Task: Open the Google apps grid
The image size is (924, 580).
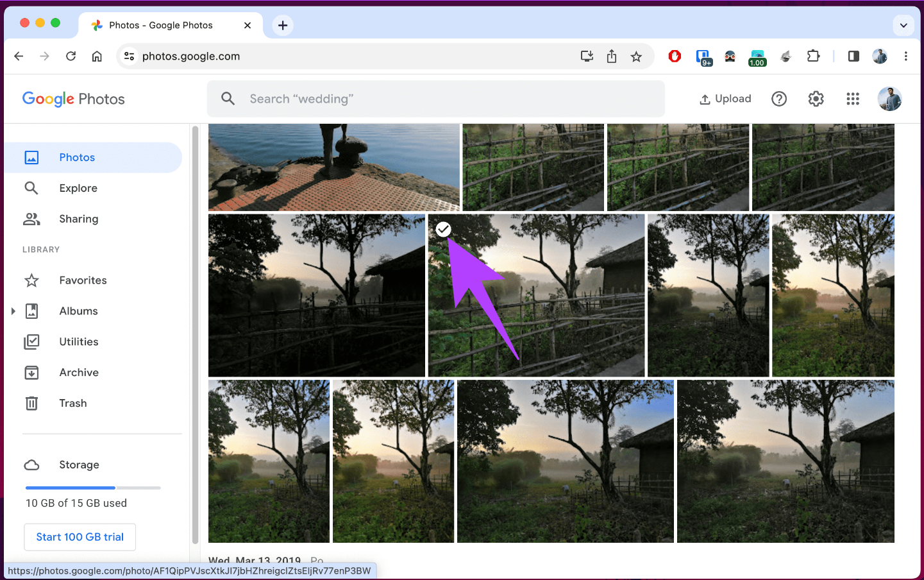Action: coord(853,99)
